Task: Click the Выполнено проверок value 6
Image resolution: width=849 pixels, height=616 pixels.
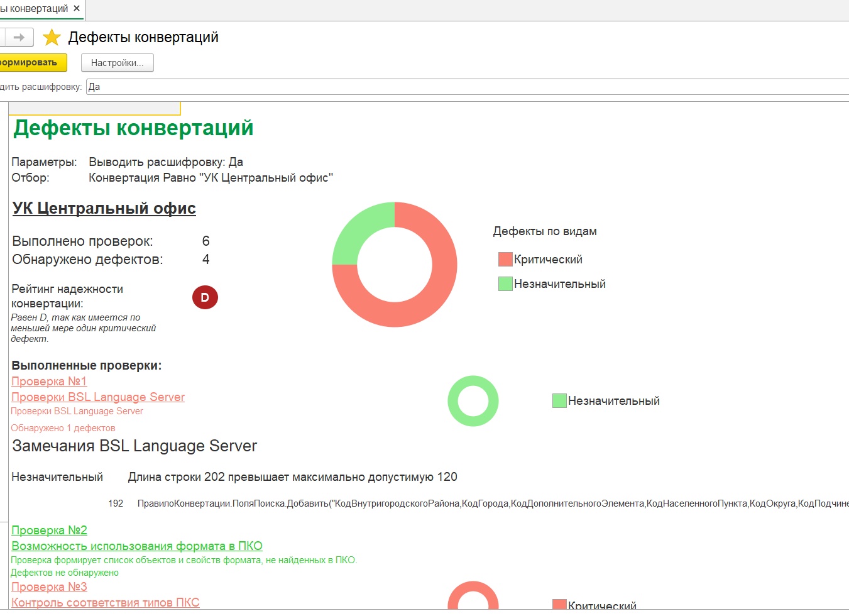Action: click(x=205, y=241)
